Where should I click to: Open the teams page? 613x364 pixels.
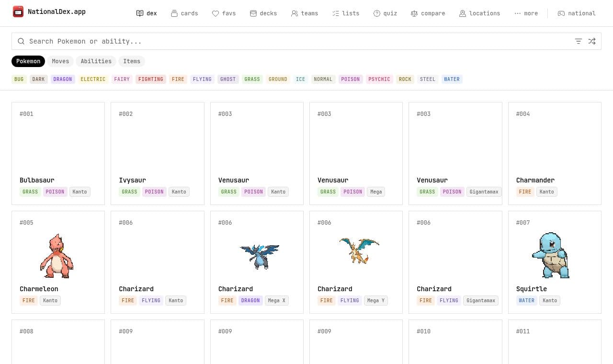coord(305,13)
